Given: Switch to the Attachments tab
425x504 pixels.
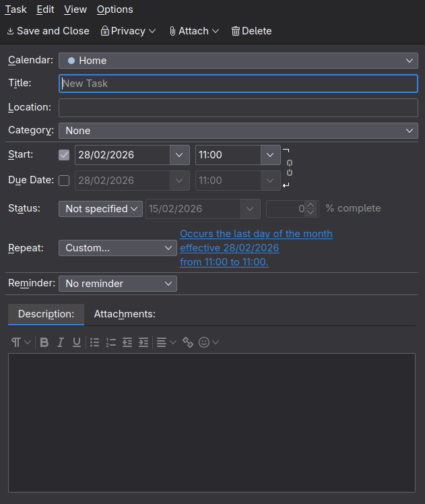Looking at the screenshot, I should click(125, 314).
